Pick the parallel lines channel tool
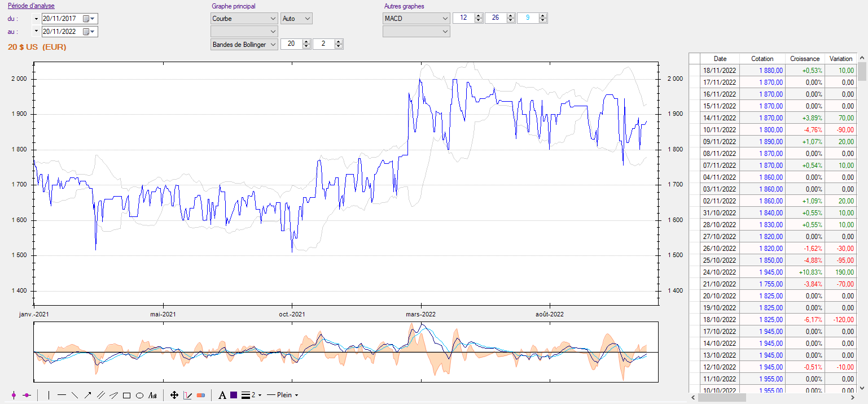This screenshot has height=404, width=868. pos(100,395)
